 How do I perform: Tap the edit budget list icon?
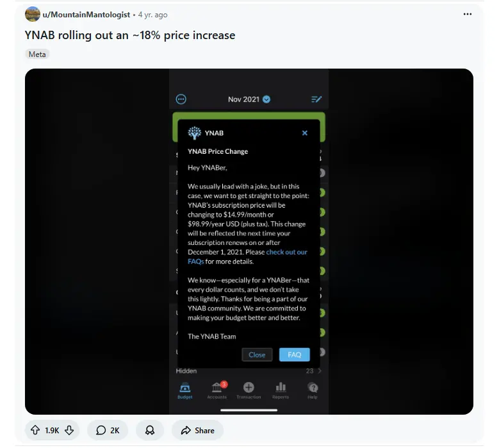tap(316, 99)
